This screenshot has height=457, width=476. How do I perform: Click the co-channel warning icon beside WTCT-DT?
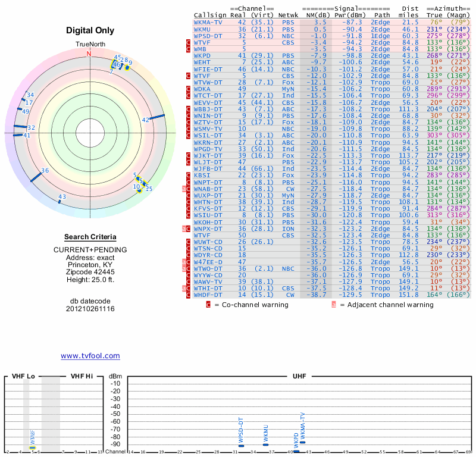189,96
